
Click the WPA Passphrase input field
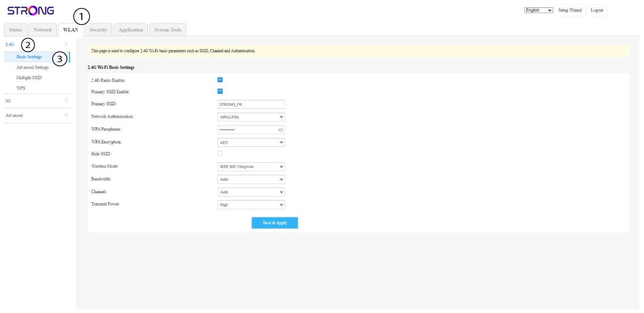(251, 130)
